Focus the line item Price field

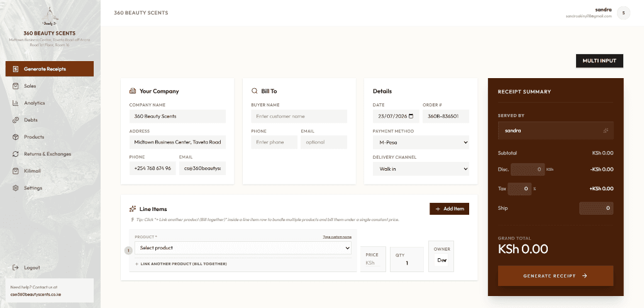373,263
